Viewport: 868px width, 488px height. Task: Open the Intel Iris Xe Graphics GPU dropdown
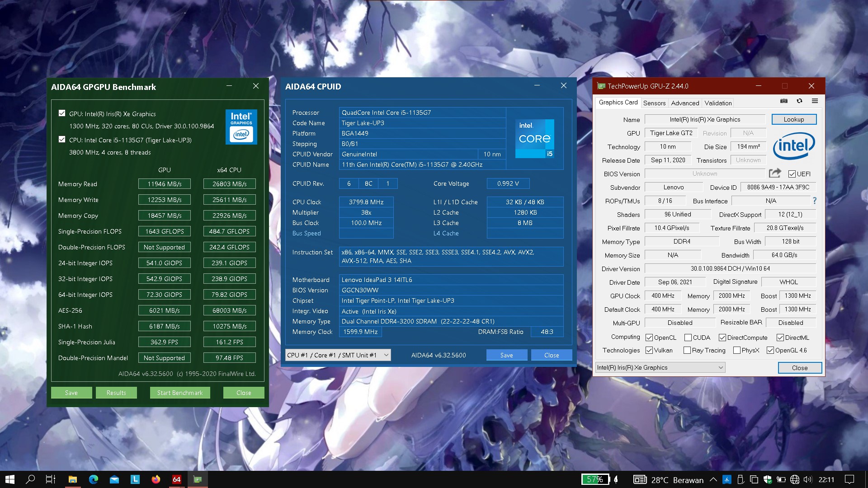pyautogui.click(x=660, y=367)
